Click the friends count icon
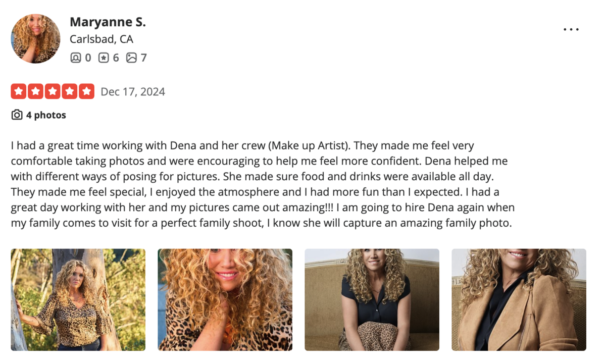 75,58
